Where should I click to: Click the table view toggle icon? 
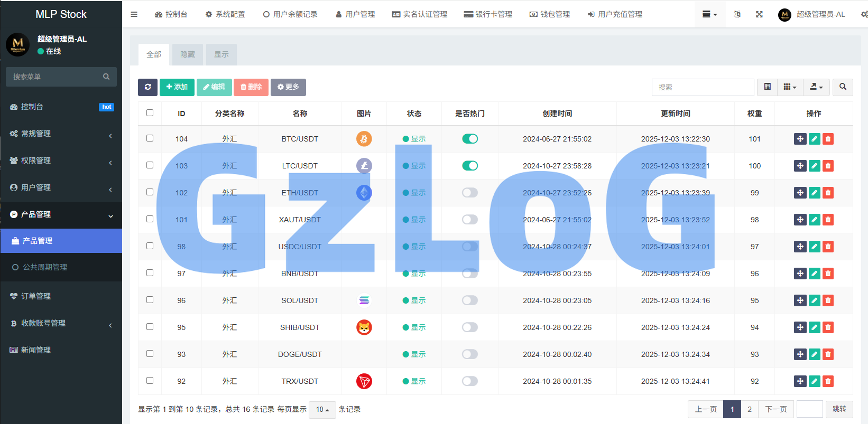coord(767,87)
